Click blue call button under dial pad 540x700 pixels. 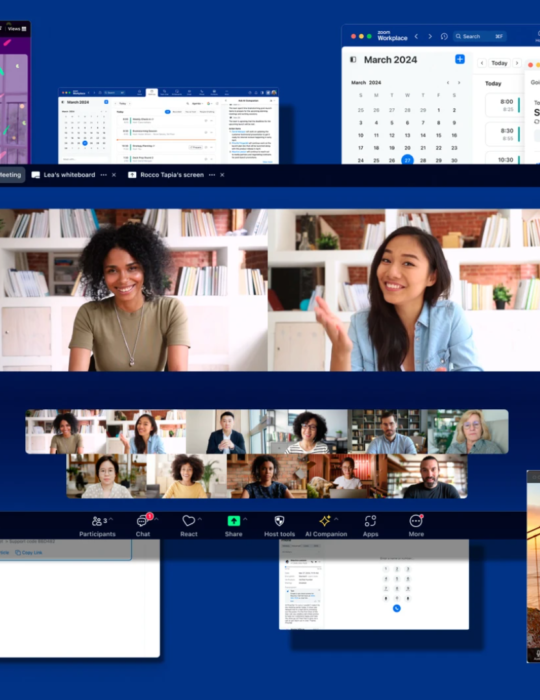point(397,608)
